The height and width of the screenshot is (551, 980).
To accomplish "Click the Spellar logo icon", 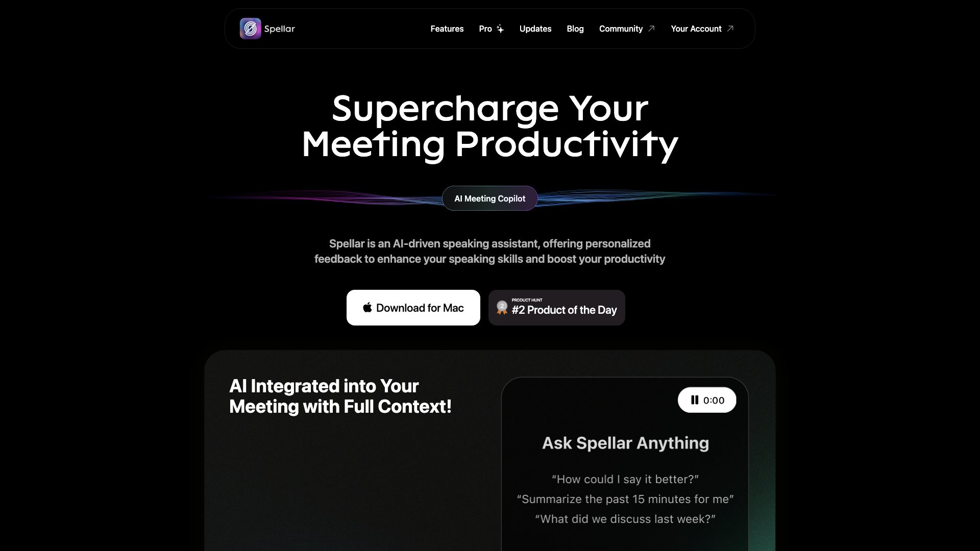I will point(249,28).
